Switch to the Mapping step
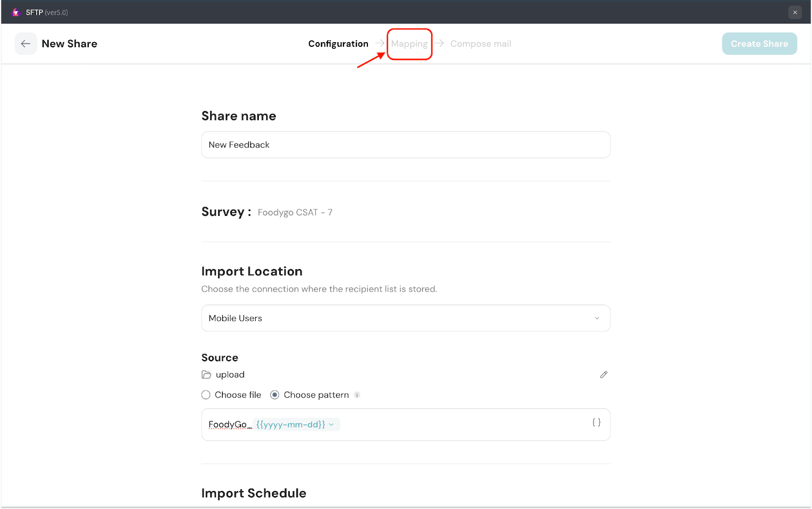The image size is (812, 509). tap(409, 44)
